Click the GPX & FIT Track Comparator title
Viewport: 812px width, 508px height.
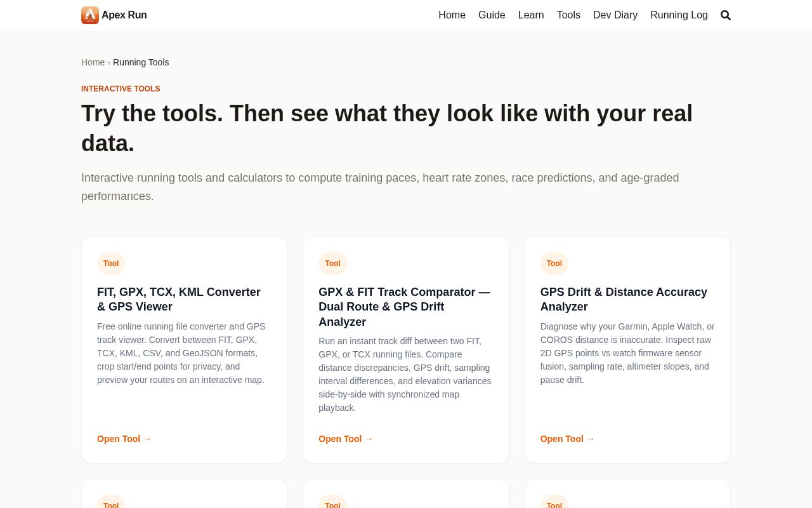[404, 307]
